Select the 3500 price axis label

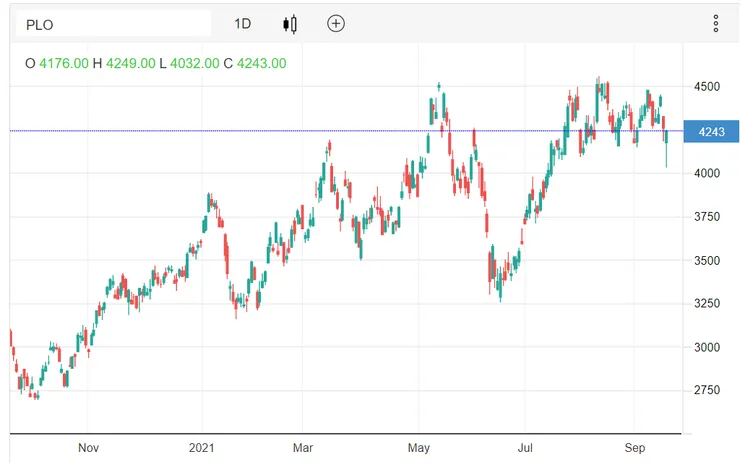pos(706,261)
